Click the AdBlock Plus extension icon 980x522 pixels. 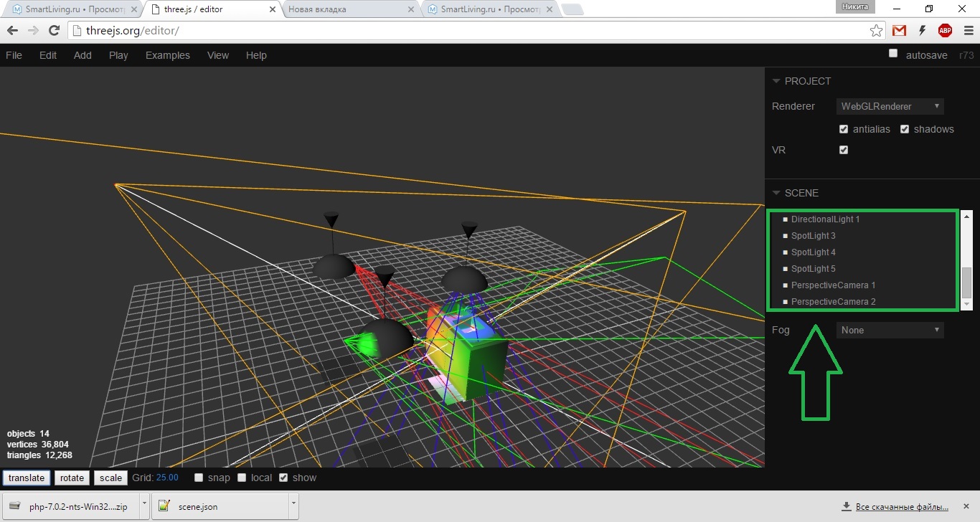945,31
